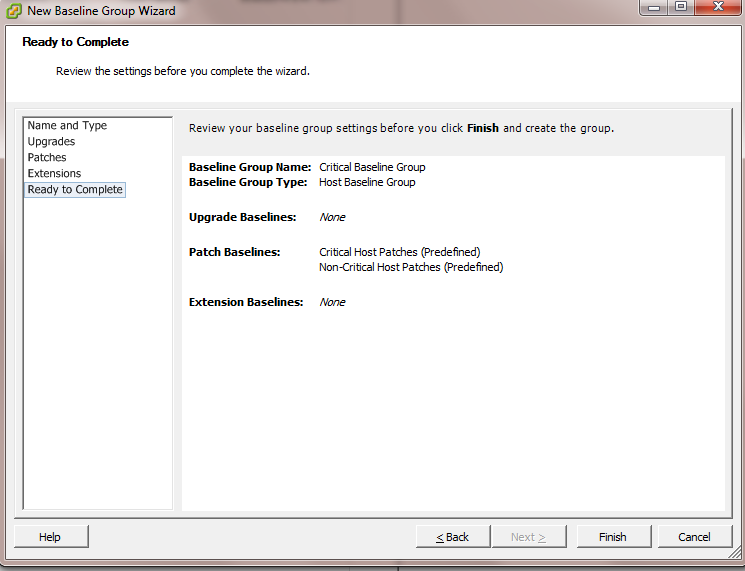Click the vSphere wizard icon in title bar
The width and height of the screenshot is (745, 571).
click(14, 10)
